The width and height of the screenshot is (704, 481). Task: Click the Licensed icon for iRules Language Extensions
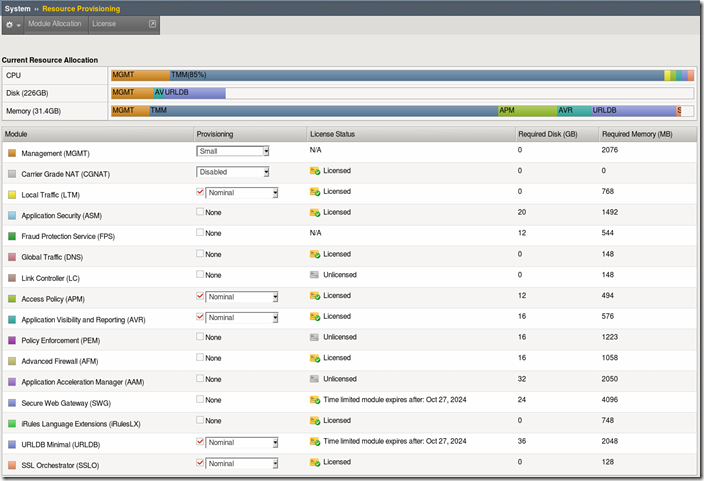click(x=315, y=421)
